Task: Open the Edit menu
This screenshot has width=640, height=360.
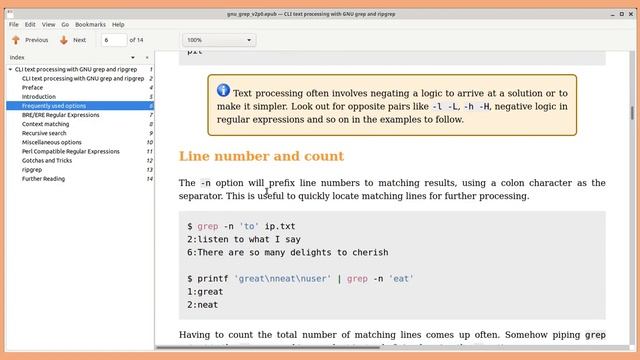Action: click(30, 24)
